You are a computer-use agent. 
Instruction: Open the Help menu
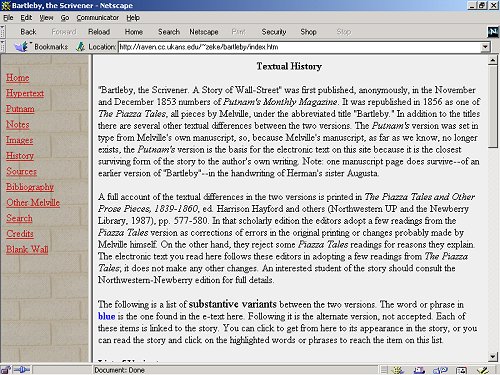pos(133,18)
